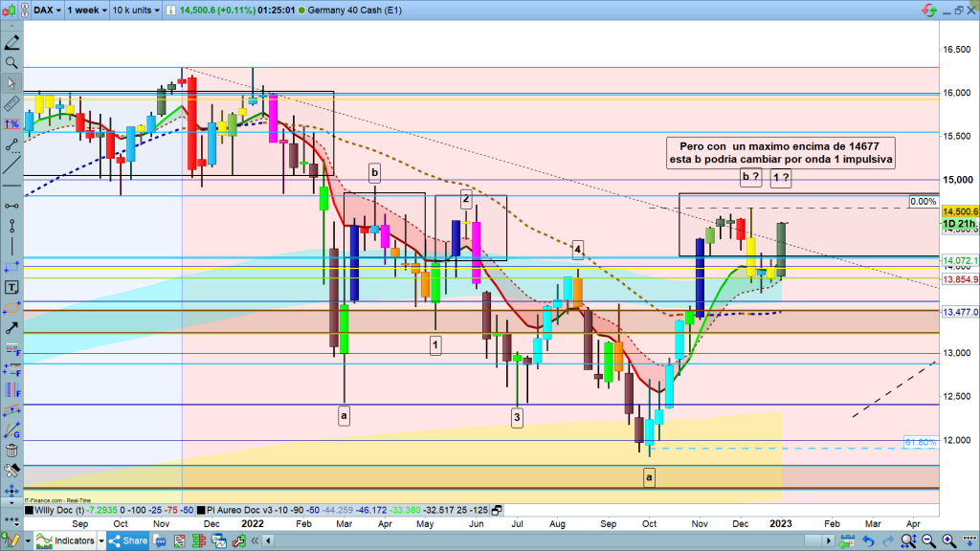Open the DAX instrument dropdown
The width and height of the screenshot is (980, 551).
pyautogui.click(x=46, y=10)
